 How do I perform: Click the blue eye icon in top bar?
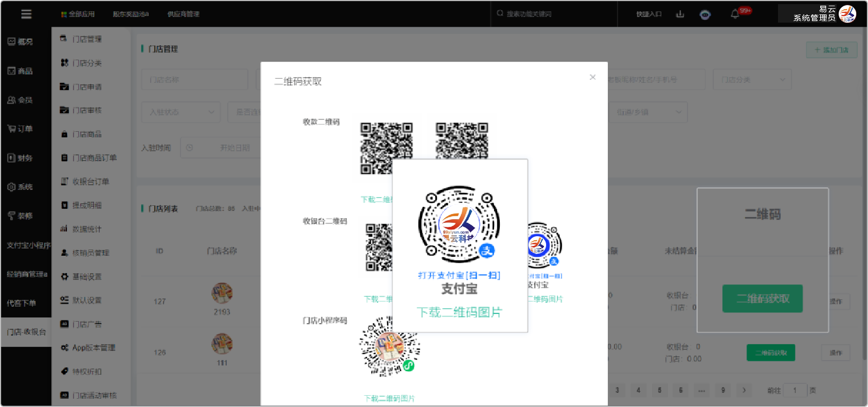pyautogui.click(x=705, y=14)
